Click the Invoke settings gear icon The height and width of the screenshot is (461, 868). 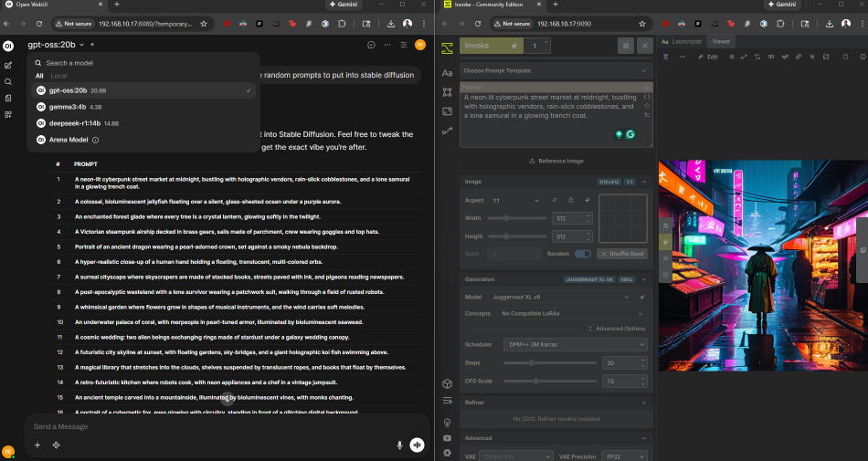click(447, 452)
